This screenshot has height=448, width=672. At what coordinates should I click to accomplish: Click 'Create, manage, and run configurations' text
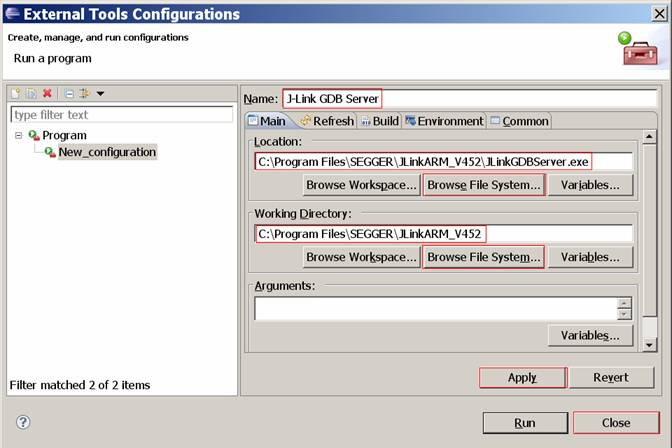click(x=98, y=38)
